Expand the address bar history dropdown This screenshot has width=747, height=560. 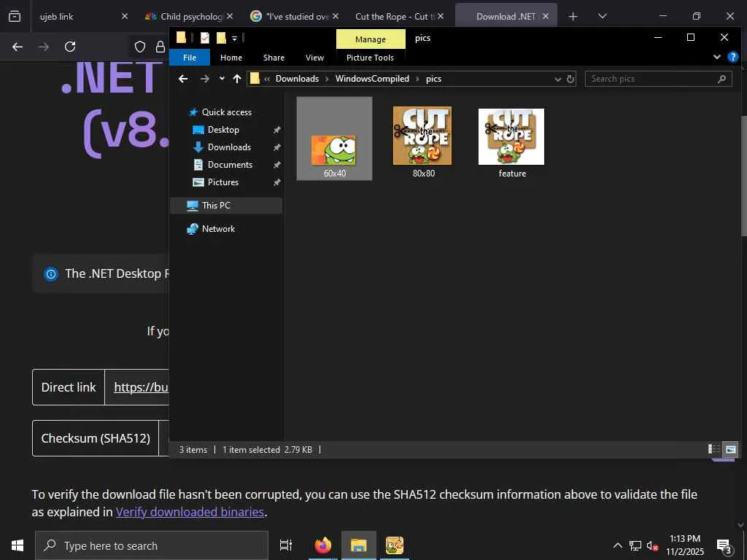(558, 79)
